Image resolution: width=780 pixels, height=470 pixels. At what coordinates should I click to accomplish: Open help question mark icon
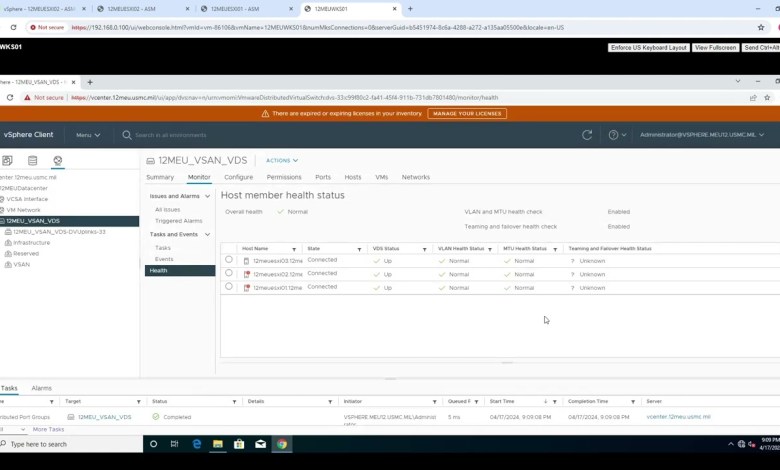coord(613,135)
